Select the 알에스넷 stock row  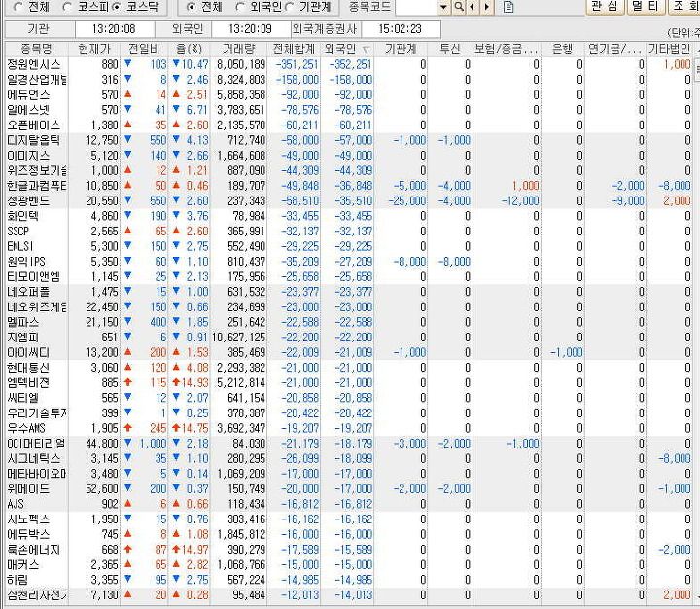(x=349, y=110)
